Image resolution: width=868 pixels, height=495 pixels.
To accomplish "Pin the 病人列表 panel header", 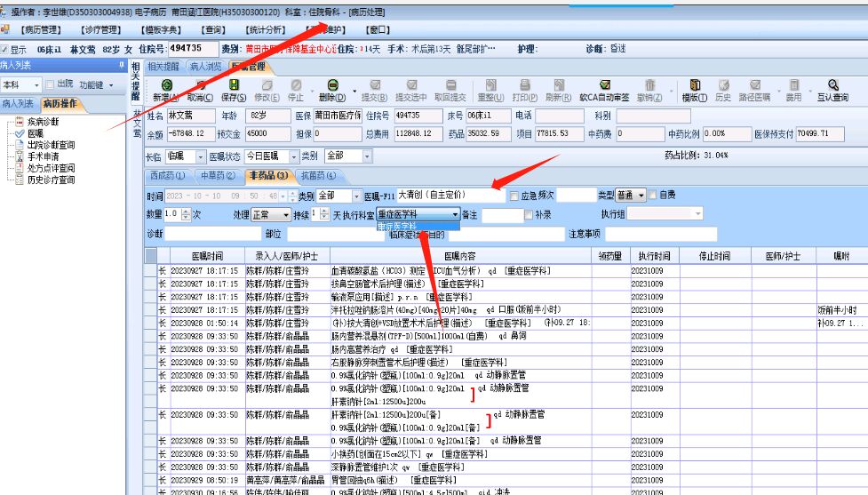I will point(121,65).
